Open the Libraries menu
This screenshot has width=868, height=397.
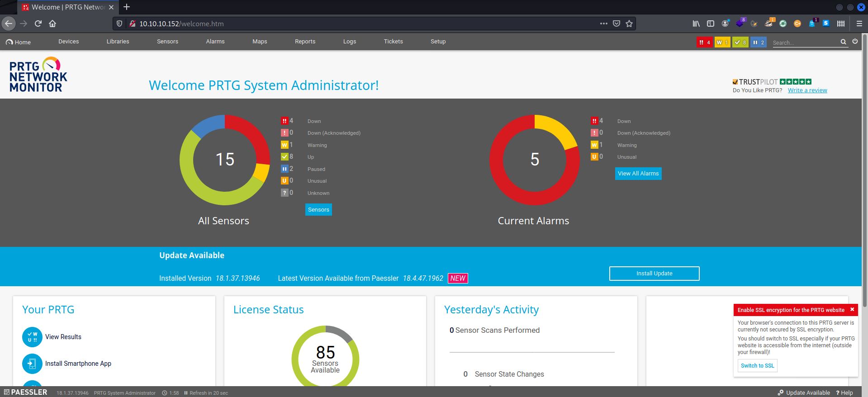[x=118, y=42]
